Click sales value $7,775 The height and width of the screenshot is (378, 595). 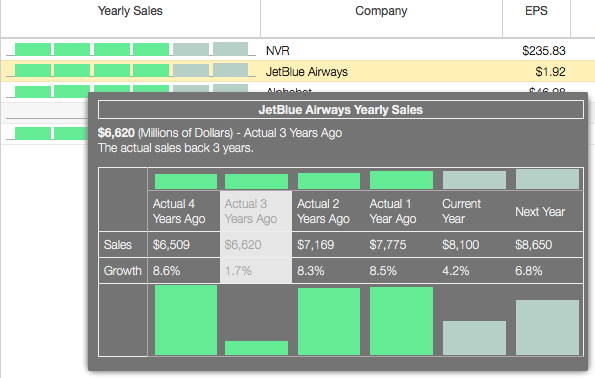pos(388,245)
